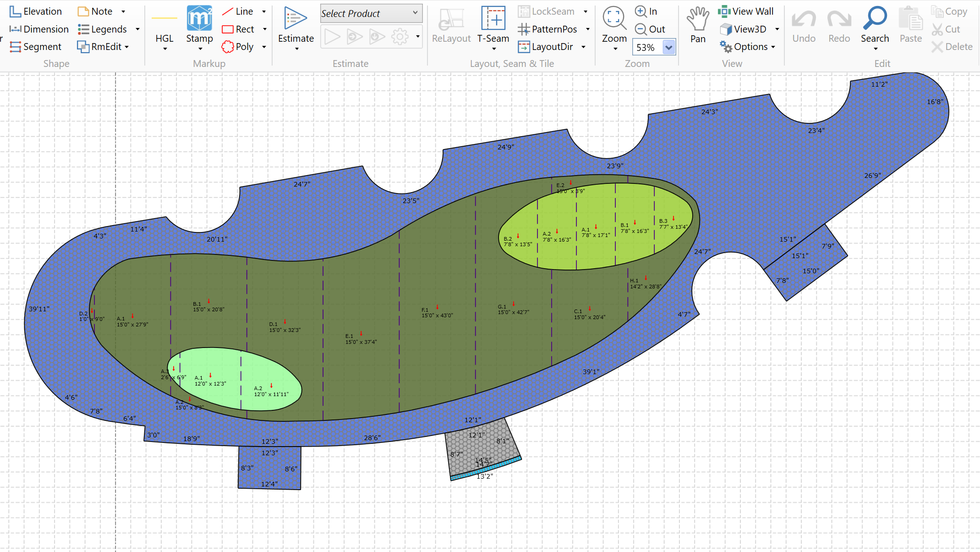Screen dimensions: 980x552
Task: Click the 28'6" dimension label
Action: [372, 438]
